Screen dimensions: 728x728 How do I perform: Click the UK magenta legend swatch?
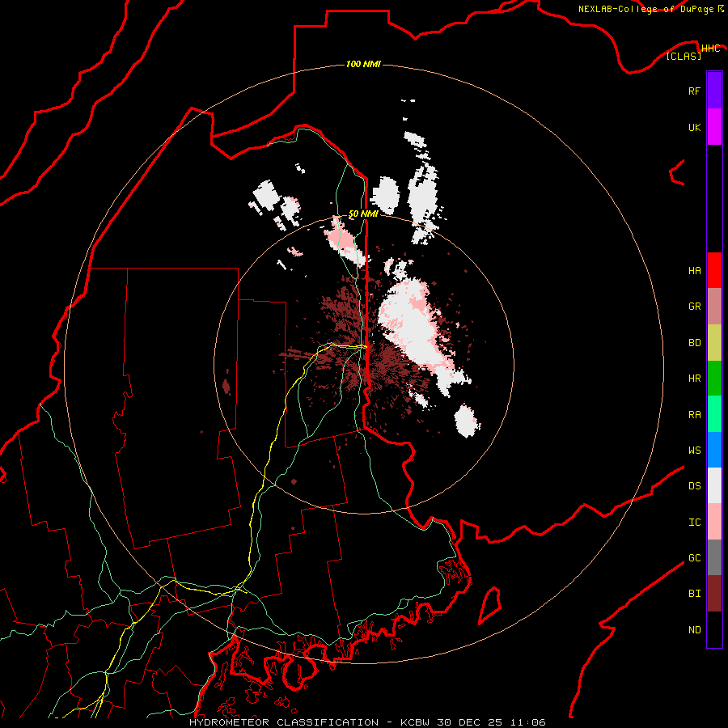pyautogui.click(x=714, y=127)
